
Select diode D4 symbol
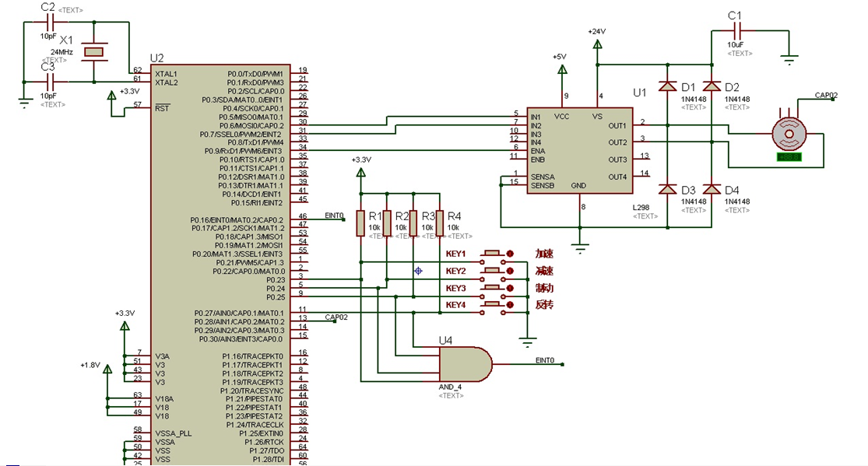coord(712,189)
